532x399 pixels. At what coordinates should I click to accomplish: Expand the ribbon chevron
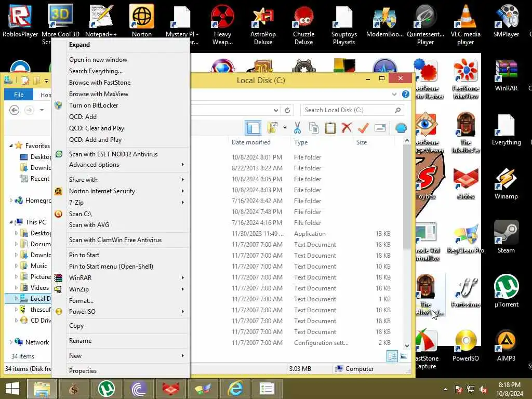tap(394, 94)
